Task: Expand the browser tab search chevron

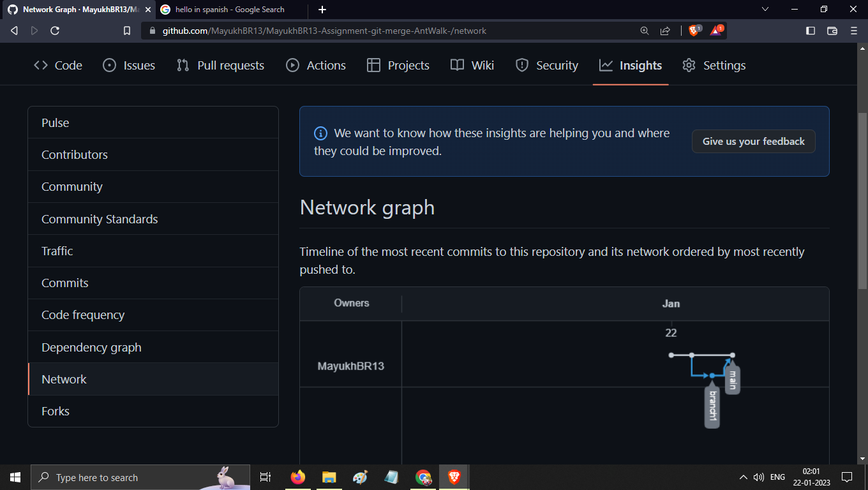Action: pos(764,10)
